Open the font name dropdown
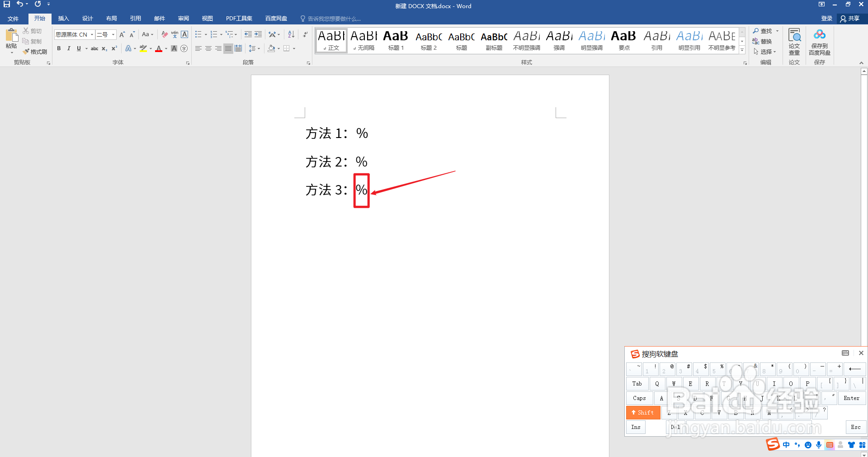The height and width of the screenshot is (457, 868). tap(91, 34)
